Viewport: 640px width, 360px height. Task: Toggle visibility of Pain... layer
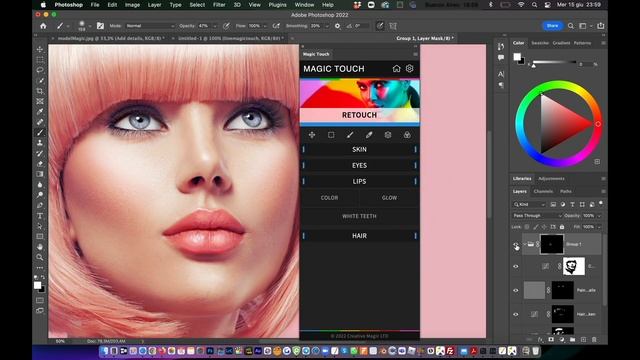tap(516, 290)
